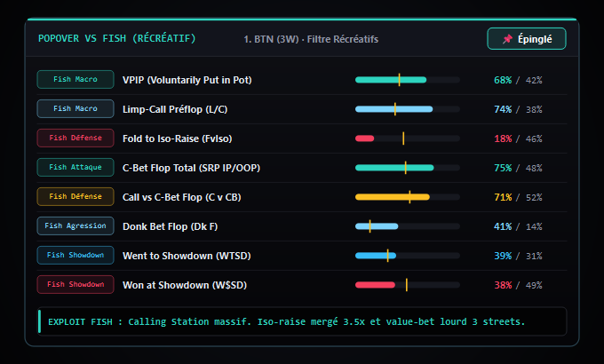The height and width of the screenshot is (364, 604).
Task: Click the 74% limp-call value
Action: (503, 109)
